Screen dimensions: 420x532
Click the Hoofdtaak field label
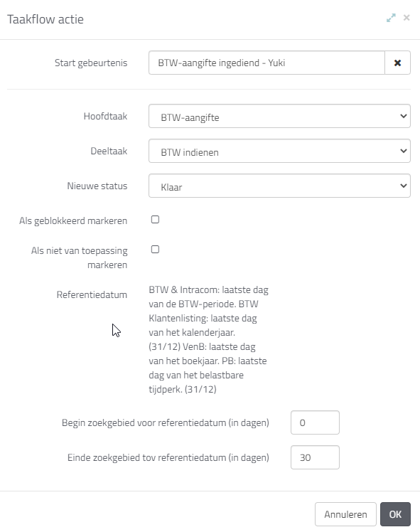pyautogui.click(x=105, y=116)
